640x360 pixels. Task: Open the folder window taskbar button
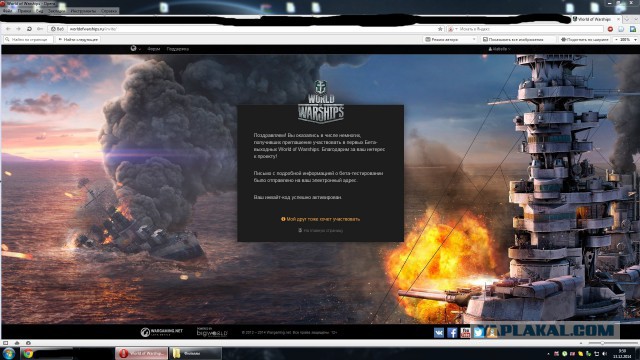(195, 353)
